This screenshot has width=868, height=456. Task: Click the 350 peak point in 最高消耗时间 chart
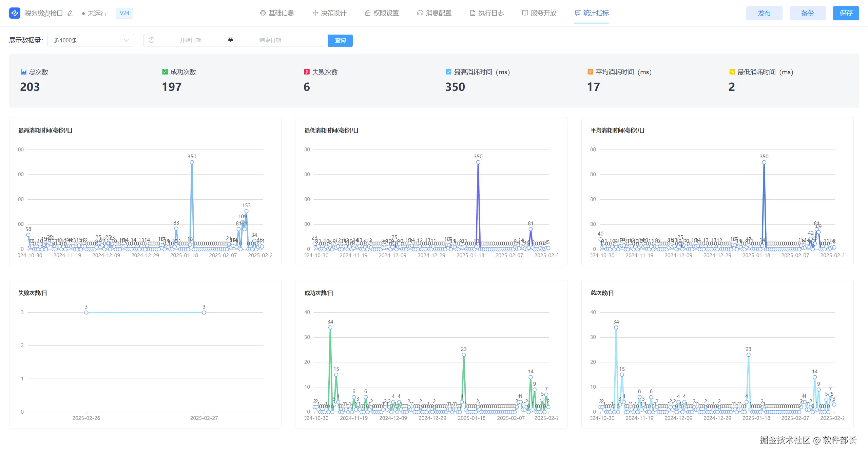click(x=192, y=162)
